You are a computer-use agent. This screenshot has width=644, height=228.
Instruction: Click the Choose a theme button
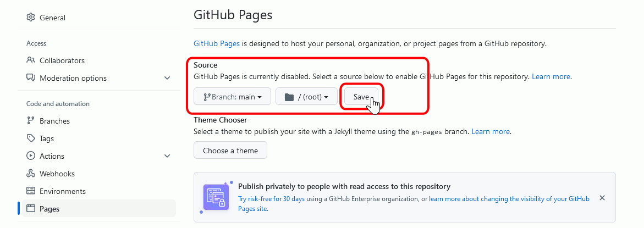click(x=230, y=151)
